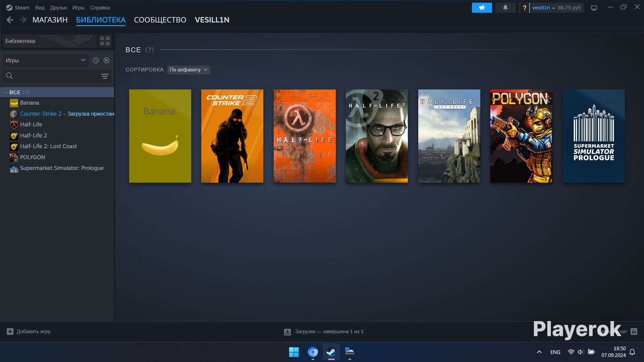Show ready-to-play games only icon

click(x=106, y=60)
